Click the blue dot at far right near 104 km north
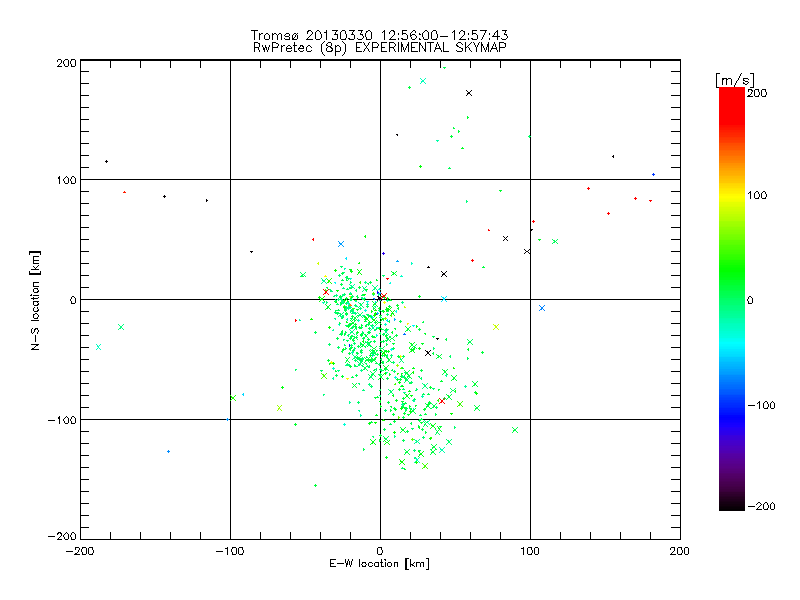Image resolution: width=800 pixels, height=600 pixels. 653,174
